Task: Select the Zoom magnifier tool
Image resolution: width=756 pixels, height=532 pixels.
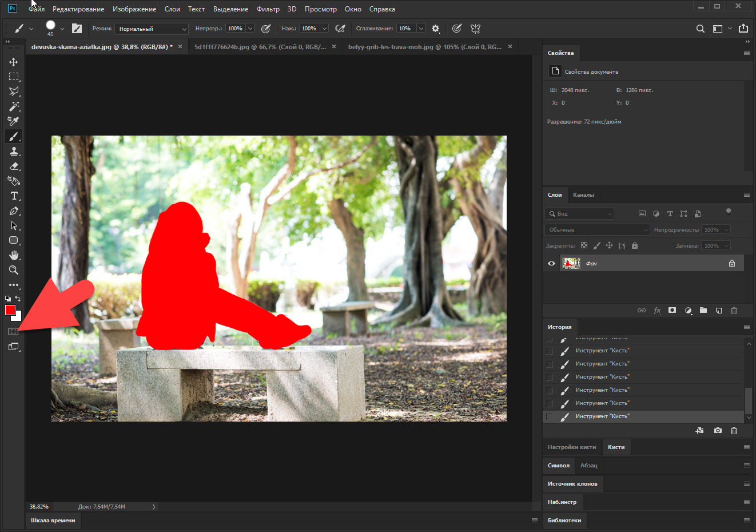Action: [x=14, y=270]
